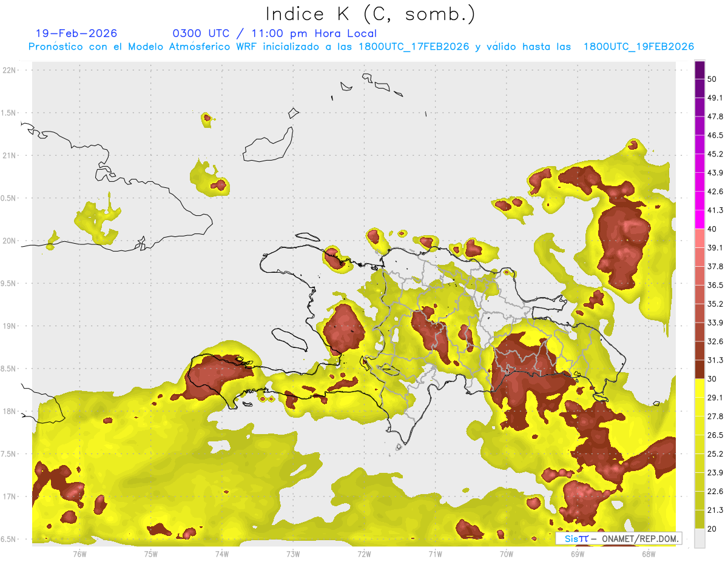Click the '30' colorbar value
The height and width of the screenshot is (562, 728).
pos(712,379)
